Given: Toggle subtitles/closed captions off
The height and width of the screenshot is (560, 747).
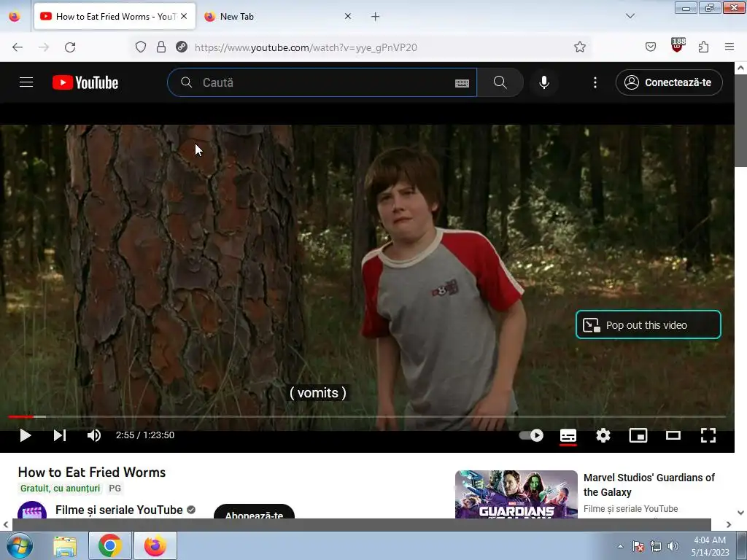Looking at the screenshot, I should (568, 435).
